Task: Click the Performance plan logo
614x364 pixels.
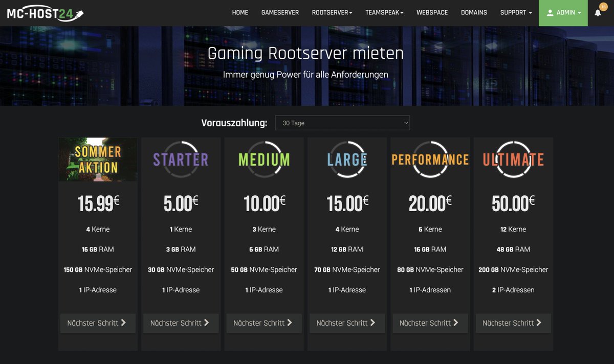Action: (430, 160)
